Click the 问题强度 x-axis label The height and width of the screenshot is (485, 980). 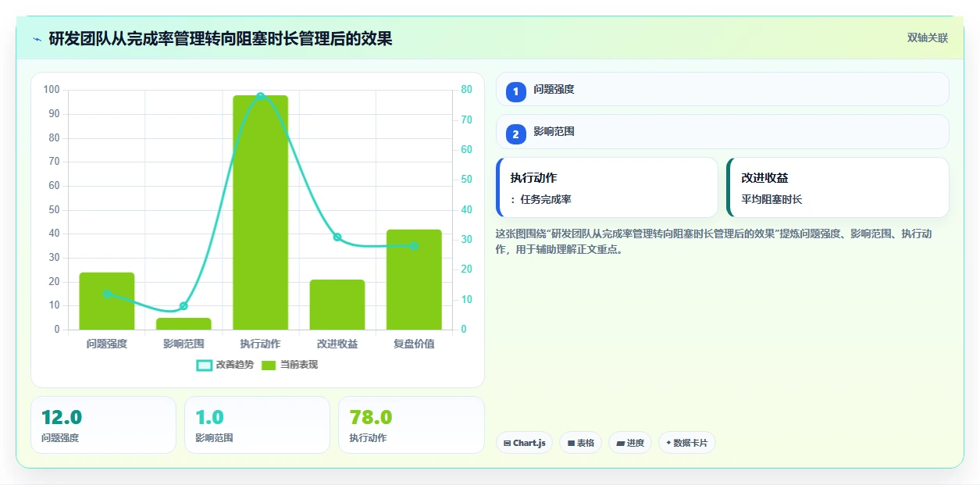tap(107, 344)
